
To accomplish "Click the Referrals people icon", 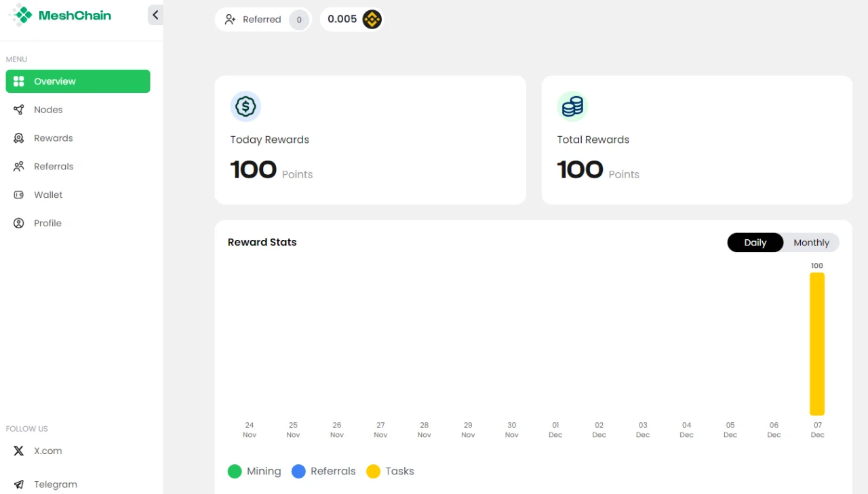I will coord(19,167).
